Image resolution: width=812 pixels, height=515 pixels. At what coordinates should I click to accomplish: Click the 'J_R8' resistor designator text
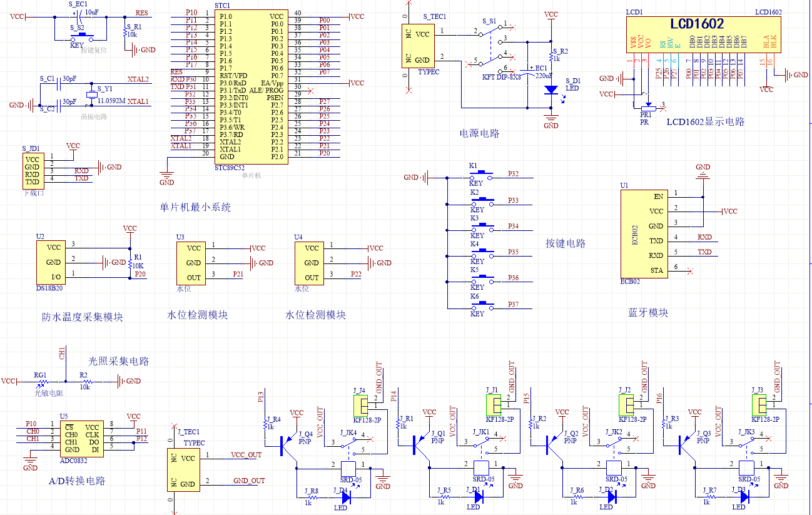pyautogui.click(x=312, y=491)
